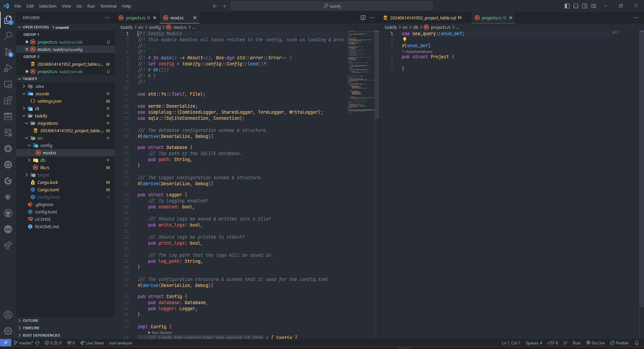Click the lightbulb code action icon
The height and width of the screenshot is (349, 644).
tap(405, 39)
